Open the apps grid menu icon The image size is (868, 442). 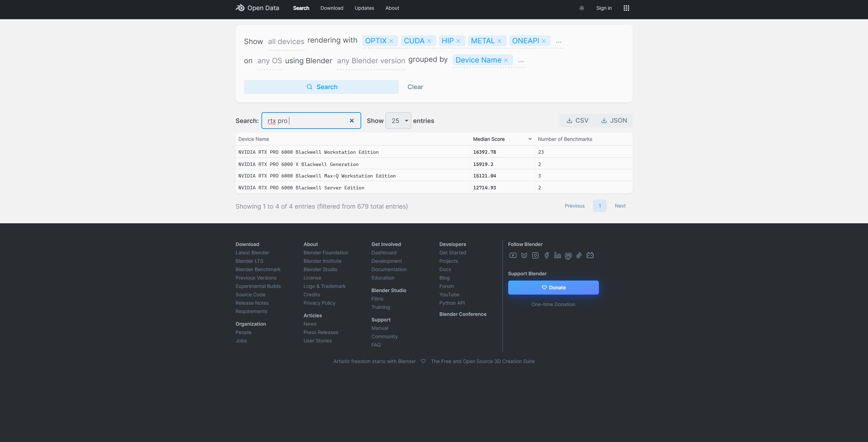tap(626, 8)
